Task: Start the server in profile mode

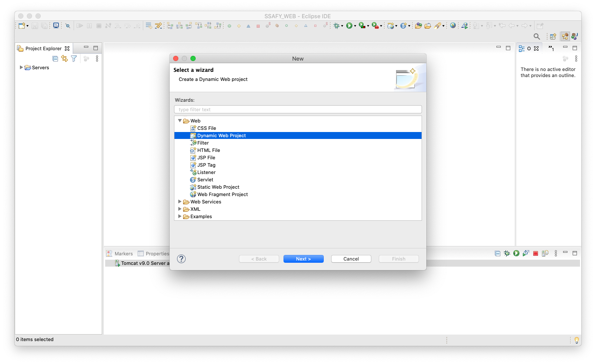Action: click(526, 253)
